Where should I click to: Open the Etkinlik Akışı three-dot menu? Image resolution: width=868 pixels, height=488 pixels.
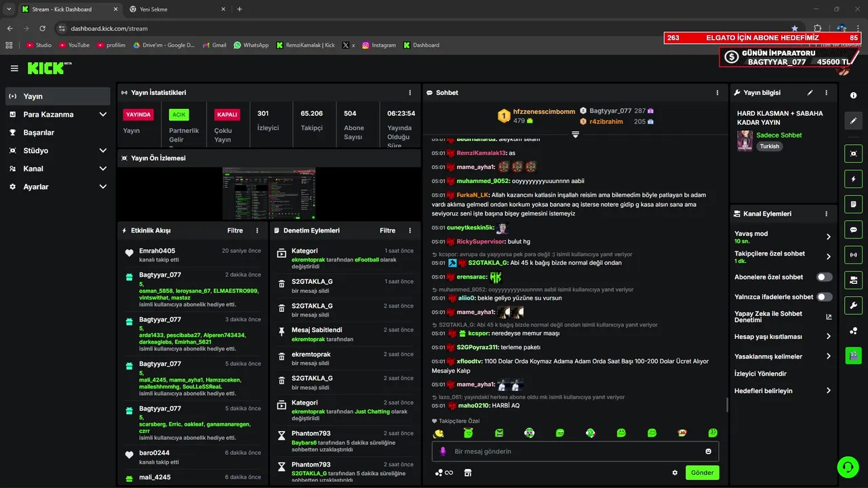(x=257, y=230)
